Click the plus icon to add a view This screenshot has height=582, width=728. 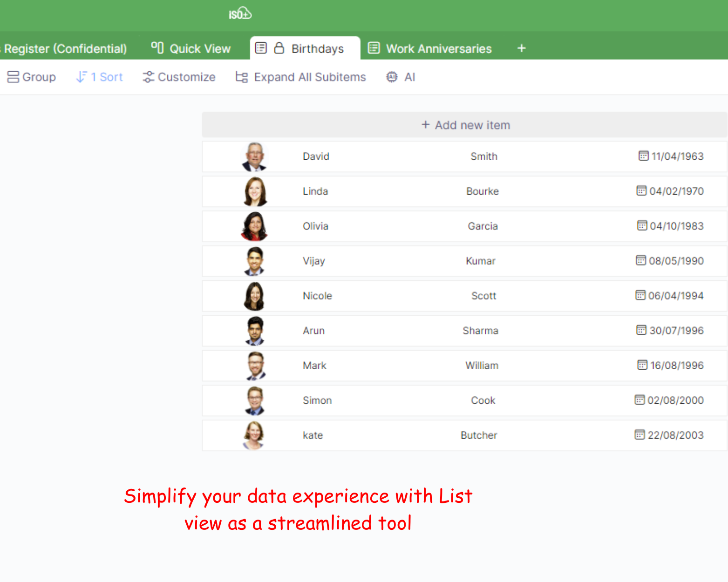[x=521, y=48]
